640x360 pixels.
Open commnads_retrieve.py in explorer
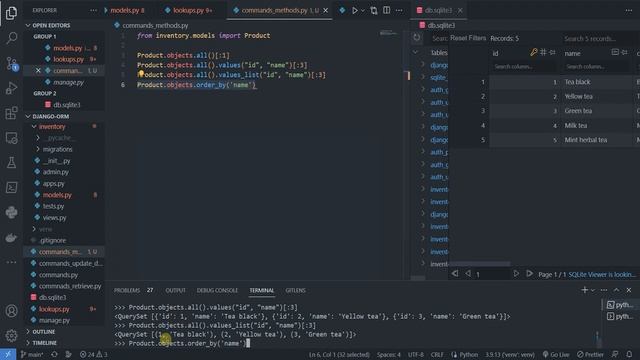(x=70, y=286)
